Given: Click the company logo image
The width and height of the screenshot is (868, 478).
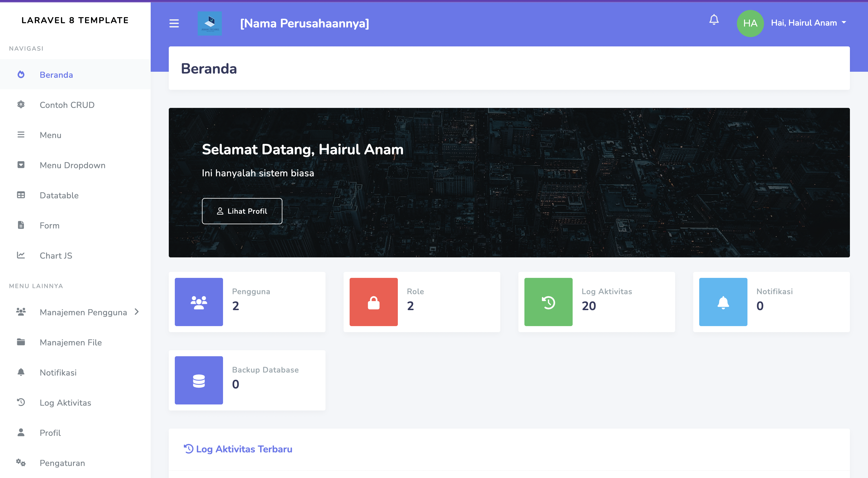Looking at the screenshot, I should pyautogui.click(x=209, y=23).
